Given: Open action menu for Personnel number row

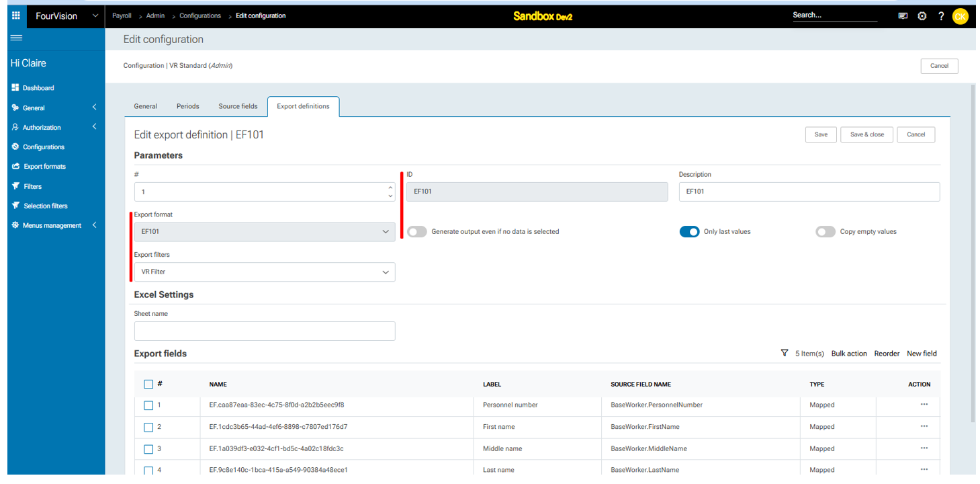Looking at the screenshot, I should pos(924,405).
